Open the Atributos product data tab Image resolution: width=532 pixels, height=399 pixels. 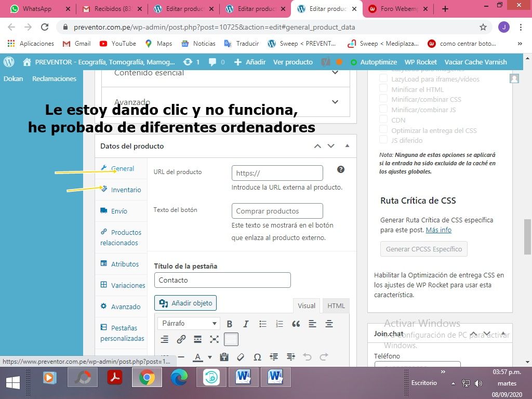[121, 264]
